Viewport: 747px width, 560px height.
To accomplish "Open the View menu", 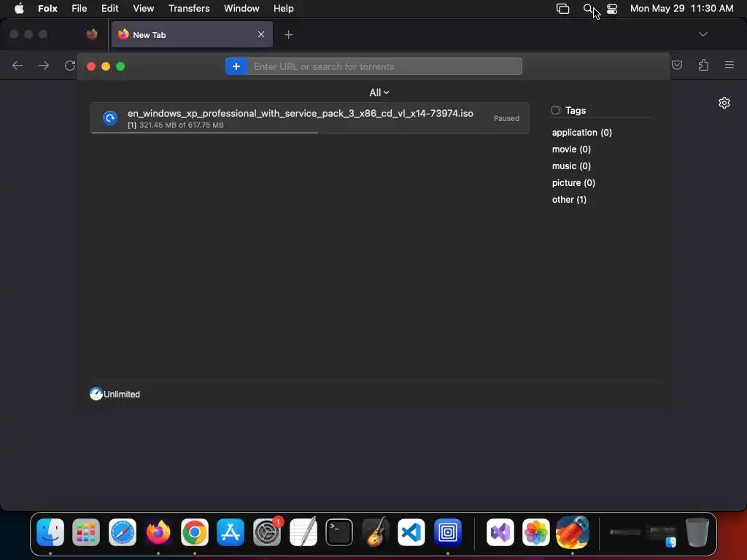I will click(144, 9).
